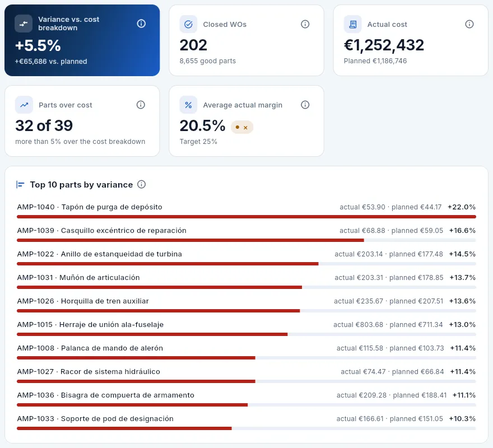Select row AMP-1027 Racor de sistema hidráulico
This screenshot has width=493, height=448.
pyautogui.click(x=246, y=375)
